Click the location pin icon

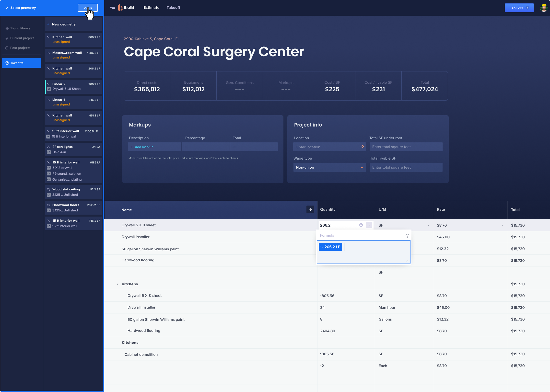coord(363,147)
